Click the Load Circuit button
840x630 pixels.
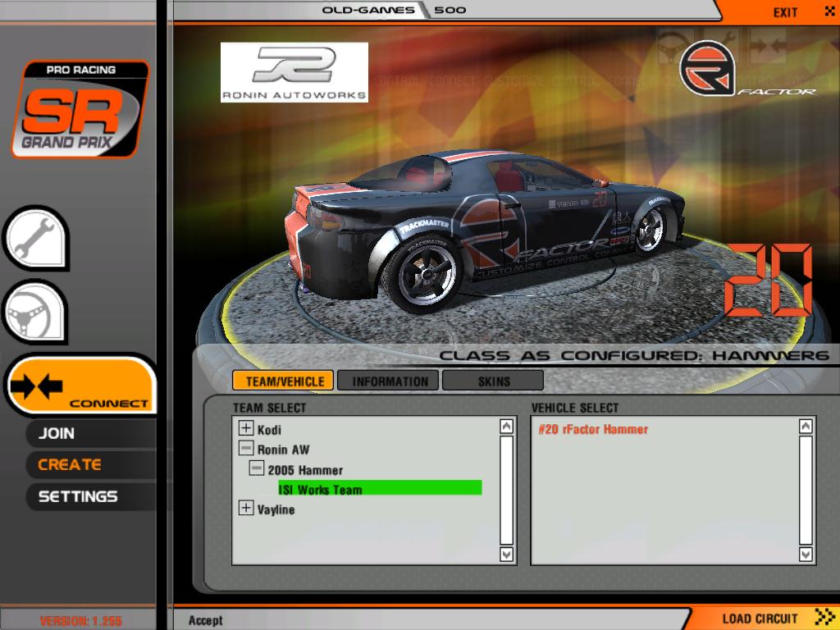[760, 619]
